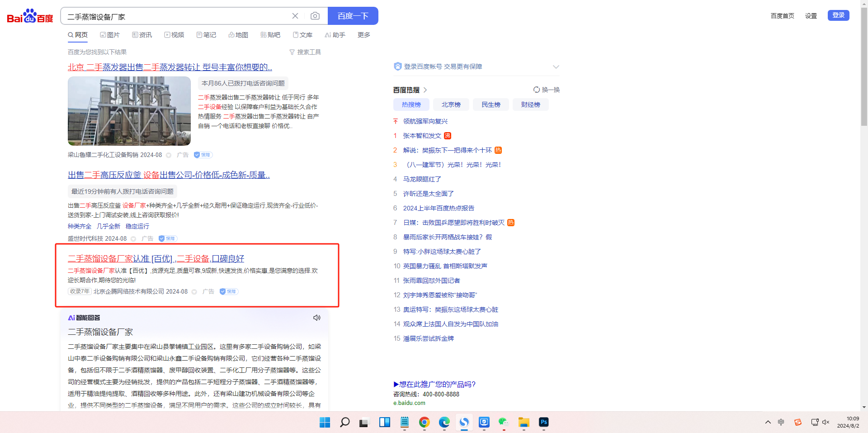
Task: Click the page vertical scrollbar
Action: [864, 68]
